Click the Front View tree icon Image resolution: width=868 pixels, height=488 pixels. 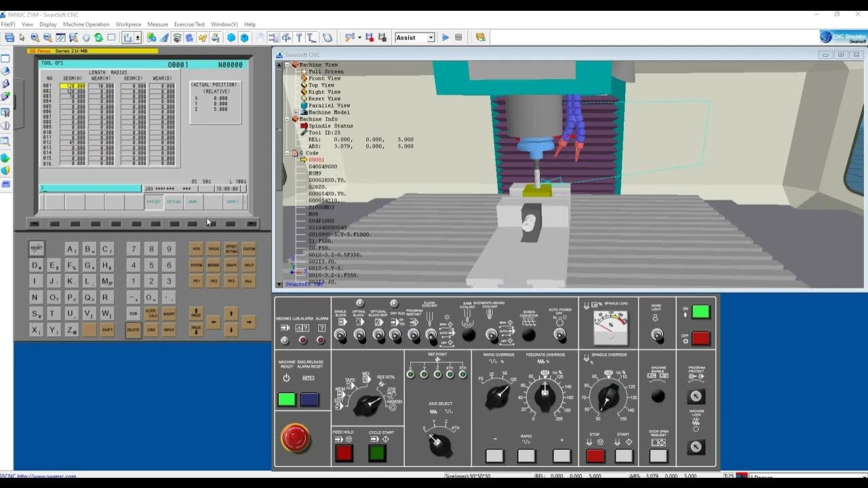304,79
